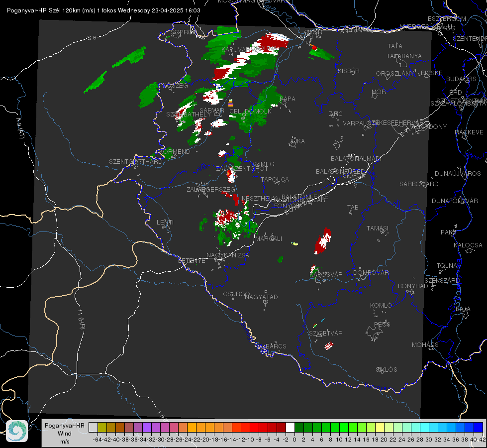Click the BARCS label
This screenshot has width=487, height=448.
276,346
